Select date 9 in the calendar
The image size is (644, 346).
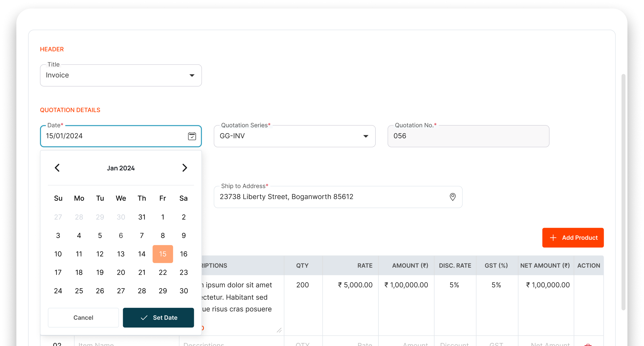pyautogui.click(x=184, y=236)
